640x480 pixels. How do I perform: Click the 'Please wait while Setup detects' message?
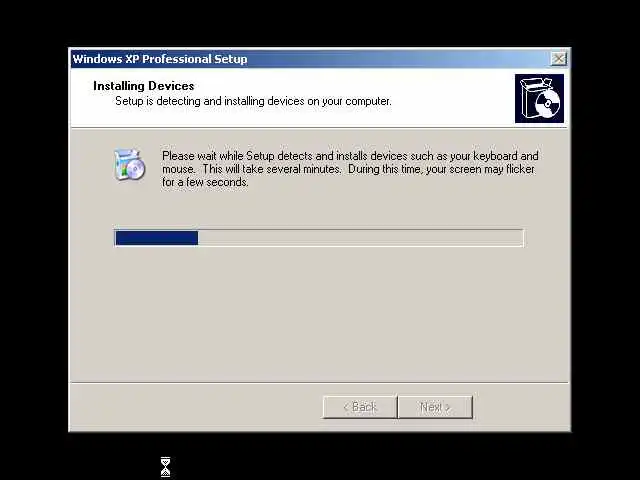pos(350,169)
